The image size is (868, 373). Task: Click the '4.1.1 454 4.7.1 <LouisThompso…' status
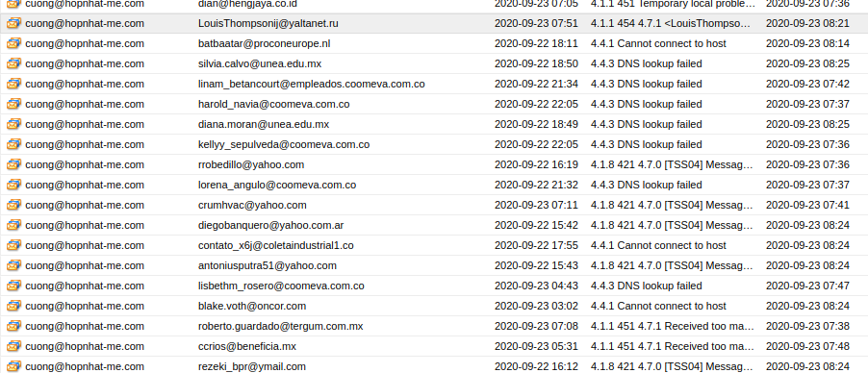click(x=672, y=23)
